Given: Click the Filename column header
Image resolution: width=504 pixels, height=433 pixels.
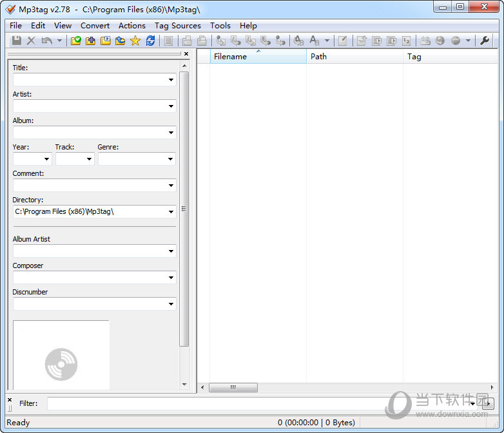Looking at the screenshot, I should 258,57.
